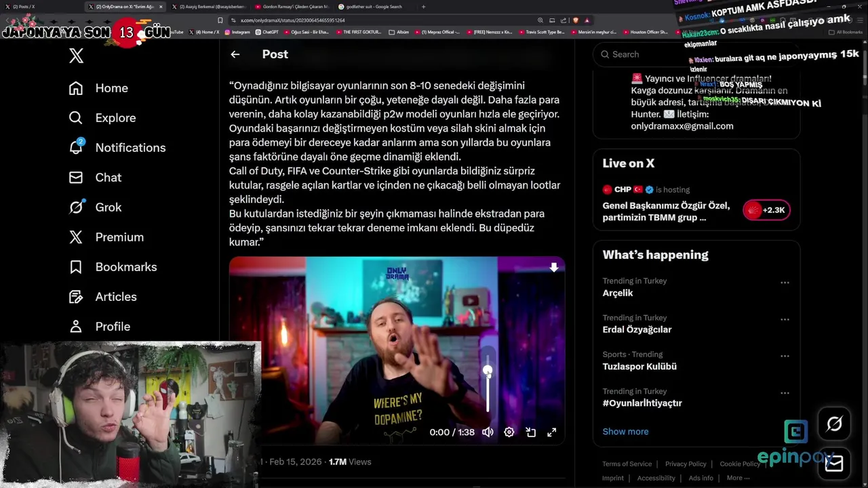Click the video download arrow icon
This screenshot has width=868, height=488.
point(553,268)
